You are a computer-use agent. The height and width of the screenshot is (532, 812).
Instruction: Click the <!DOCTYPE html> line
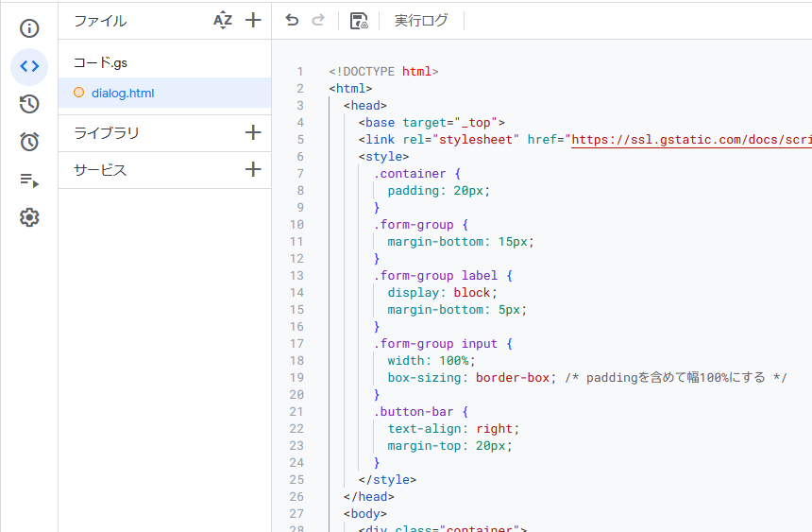(383, 71)
